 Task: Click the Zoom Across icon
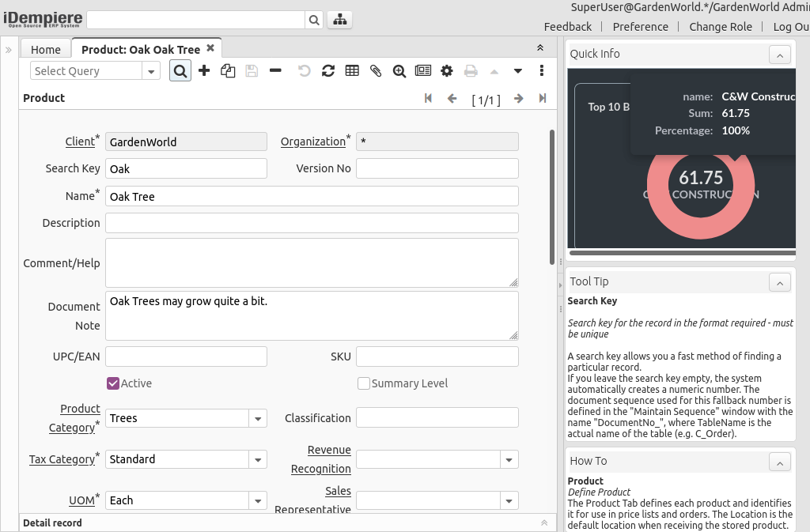coord(399,71)
